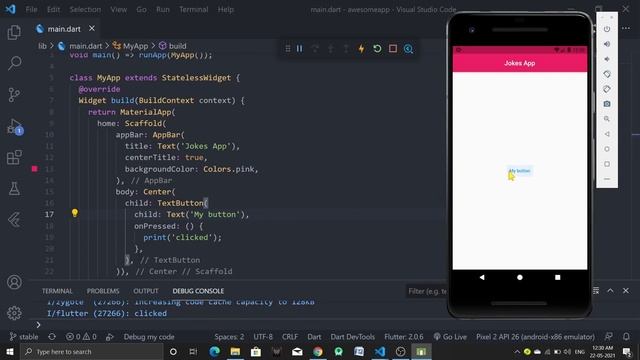640x360 pixels.
Task: Click emulator volume down button
Action: click(x=607, y=59)
